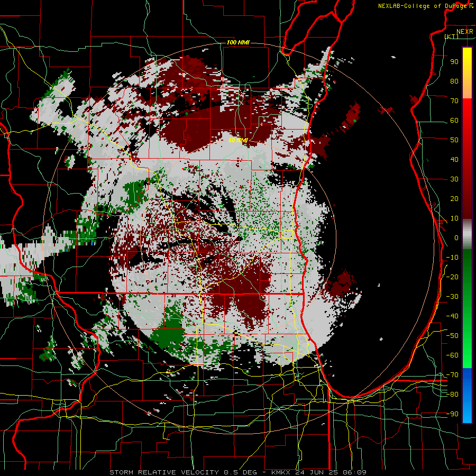The width and height of the screenshot is (476, 476).
Task: Click the 50 NMI range ring label
Action: (238, 140)
